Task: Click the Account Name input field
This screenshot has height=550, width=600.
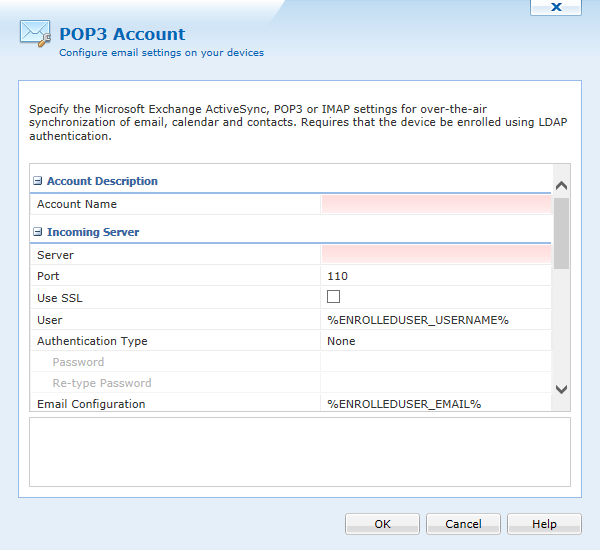Action: click(436, 204)
